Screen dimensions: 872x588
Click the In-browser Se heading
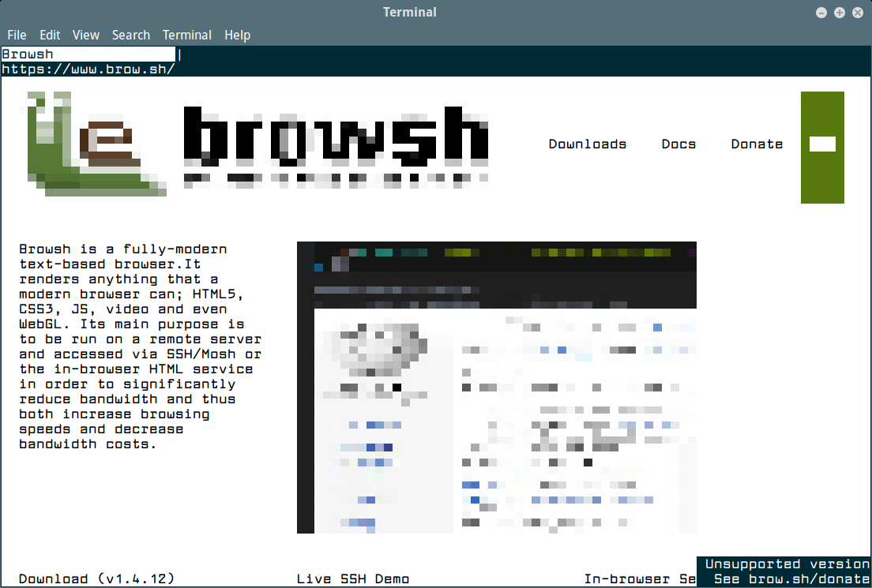pyautogui.click(x=640, y=579)
